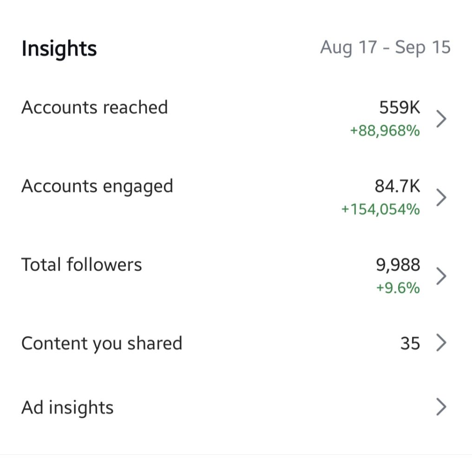Open the Accounts reached chevron arrow

(441, 119)
